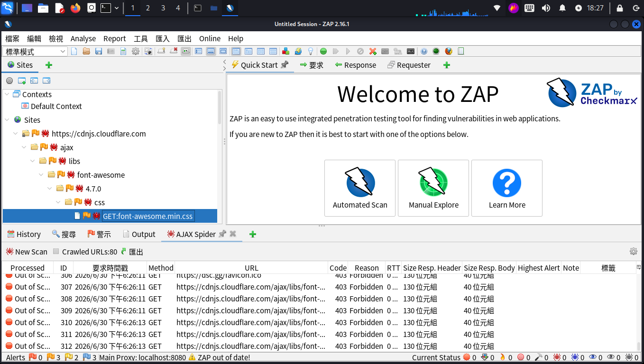This screenshot has height=364, width=644.
Task: Click the 匯出 export button in AJAX Spider
Action: pos(132,252)
